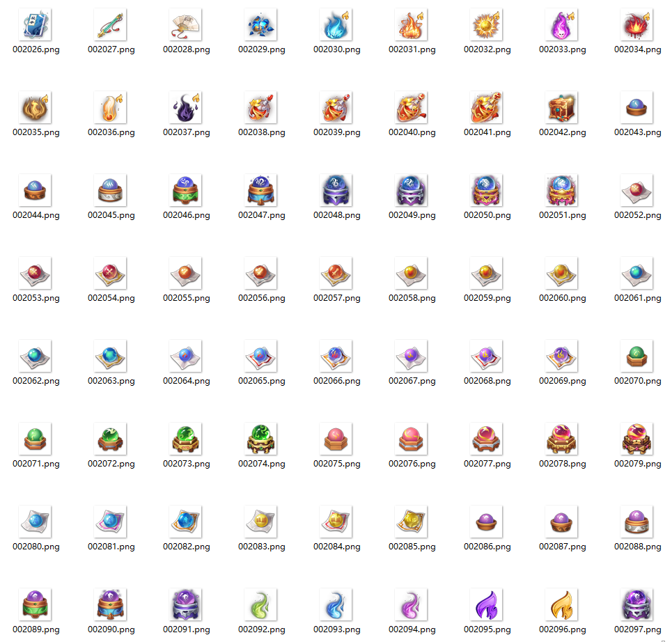672x642 pixels.
Task: Open the purple orb thumbnail 002086.png
Action: pyautogui.click(x=487, y=521)
